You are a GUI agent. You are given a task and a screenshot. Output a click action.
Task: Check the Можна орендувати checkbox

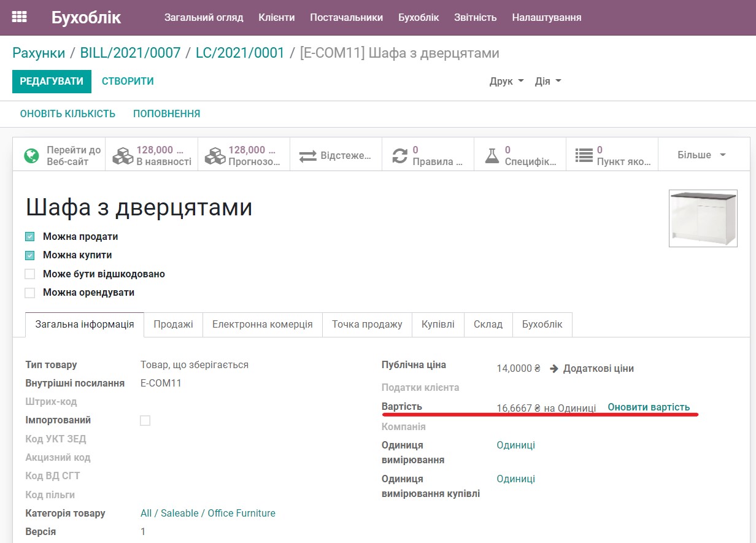(x=30, y=293)
